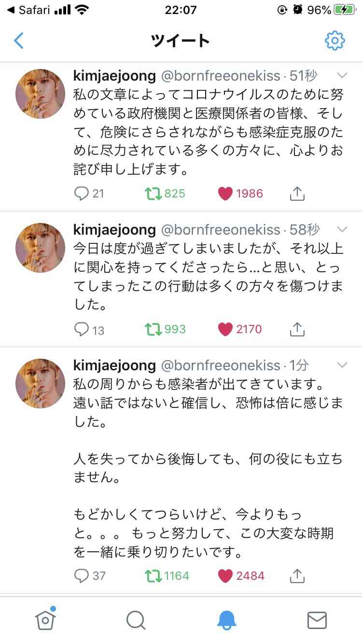
Task: Expand options for the 51秒 tweet
Action: click(342, 75)
